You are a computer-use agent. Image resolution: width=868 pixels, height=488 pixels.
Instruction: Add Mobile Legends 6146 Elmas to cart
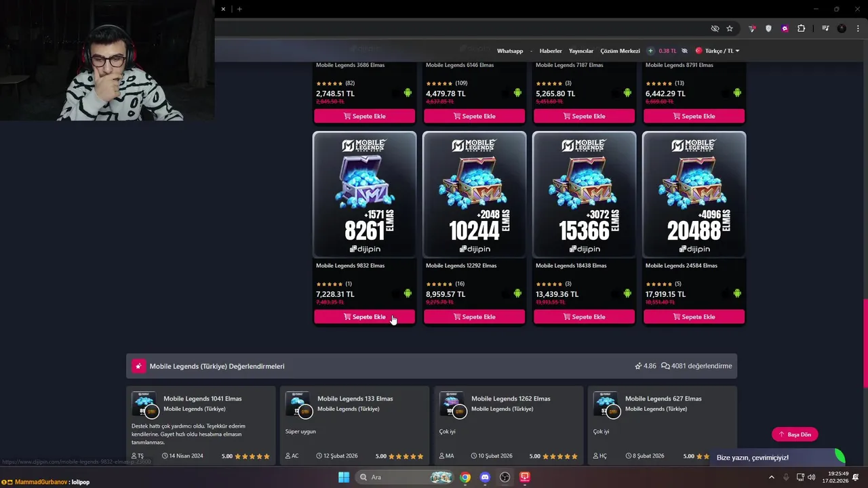[x=474, y=116]
